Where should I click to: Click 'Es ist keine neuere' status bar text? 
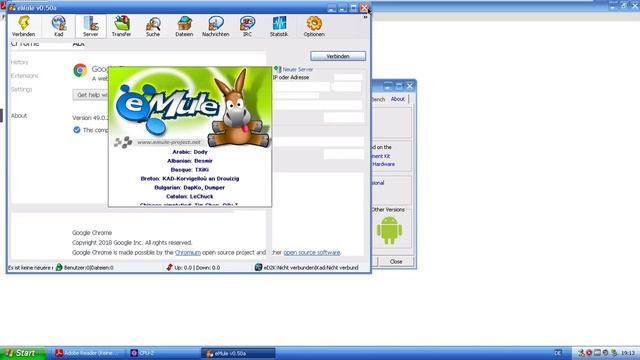(31, 268)
